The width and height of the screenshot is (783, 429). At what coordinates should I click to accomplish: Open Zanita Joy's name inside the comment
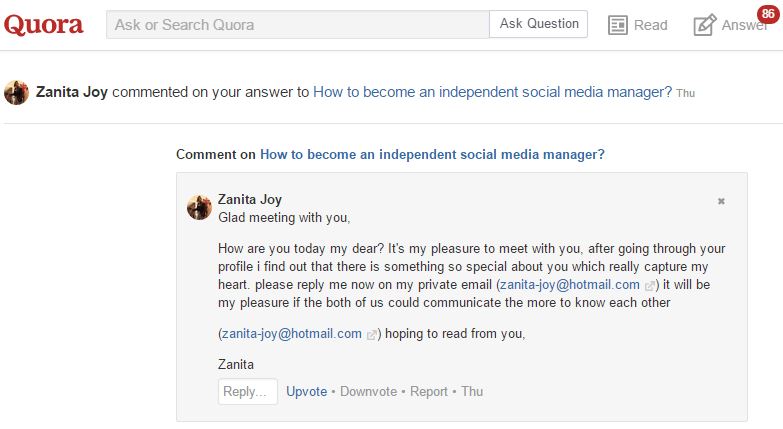[250, 199]
